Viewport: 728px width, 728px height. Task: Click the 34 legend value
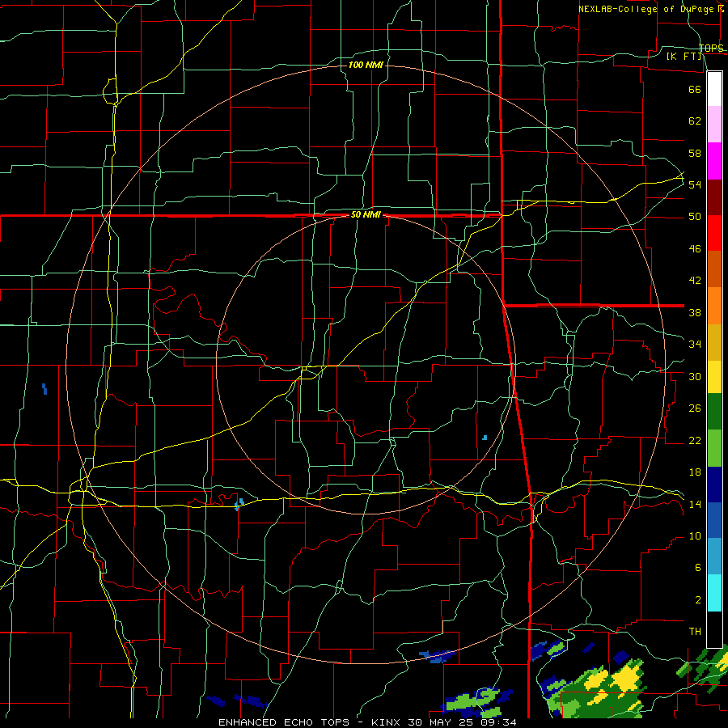(695, 345)
